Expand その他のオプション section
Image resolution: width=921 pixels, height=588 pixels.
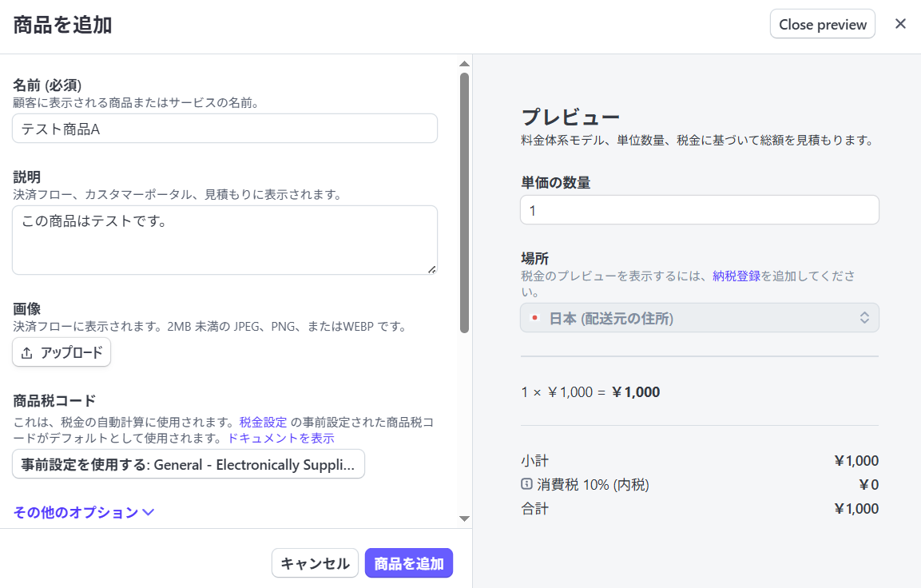(84, 512)
